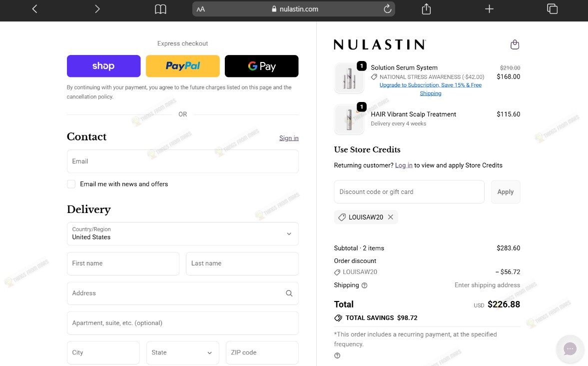Click the Discount code or gift card field
Image resolution: width=588 pixels, height=366 pixels.
coord(409,192)
